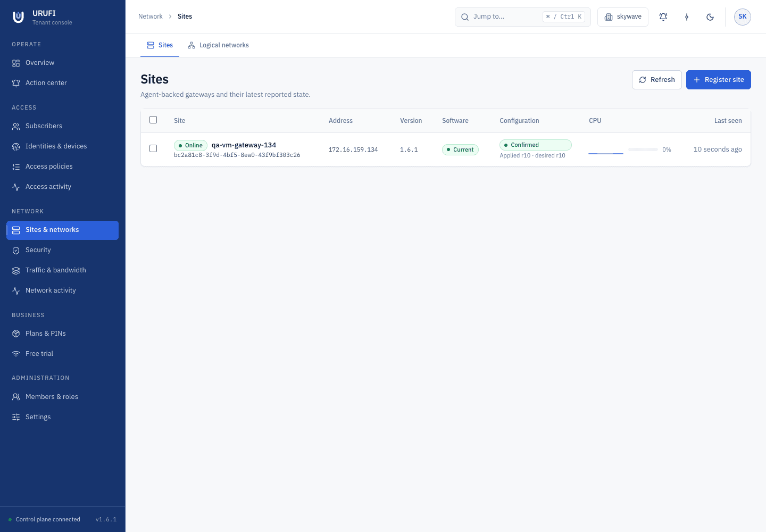Click Applied r10 · desired r10 text
The width and height of the screenshot is (766, 532).
[532, 155]
